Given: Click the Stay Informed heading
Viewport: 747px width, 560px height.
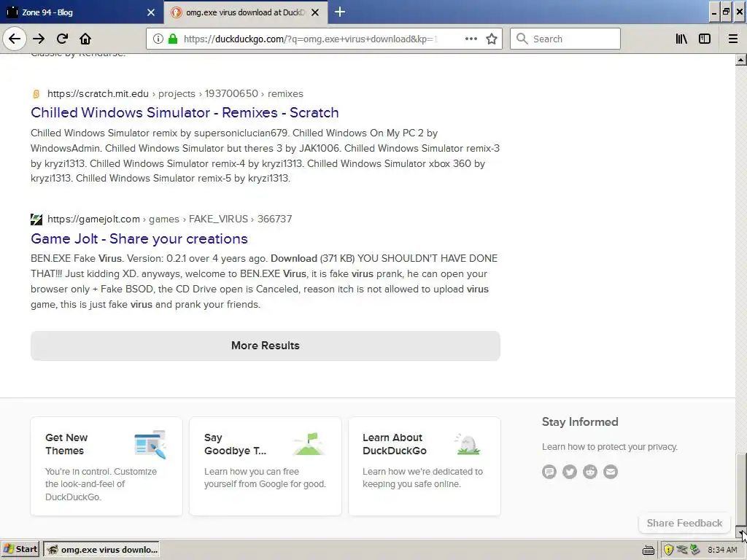Looking at the screenshot, I should pos(580,422).
